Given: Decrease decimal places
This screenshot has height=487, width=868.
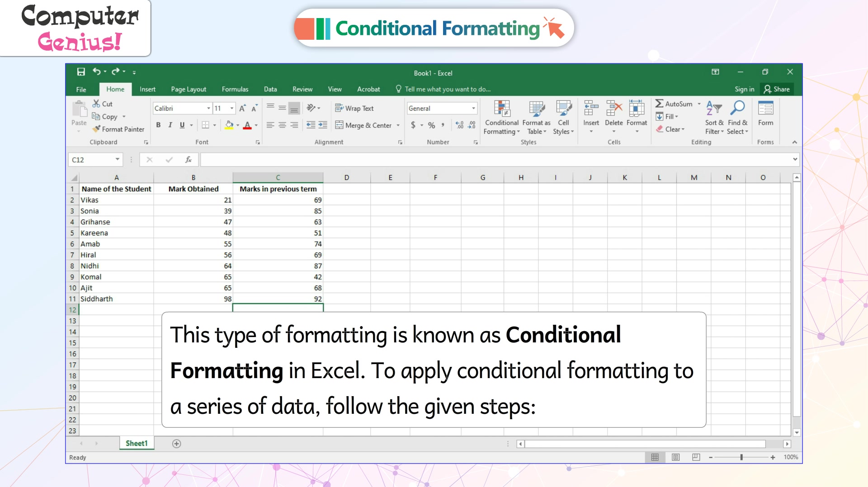Looking at the screenshot, I should pos(472,125).
